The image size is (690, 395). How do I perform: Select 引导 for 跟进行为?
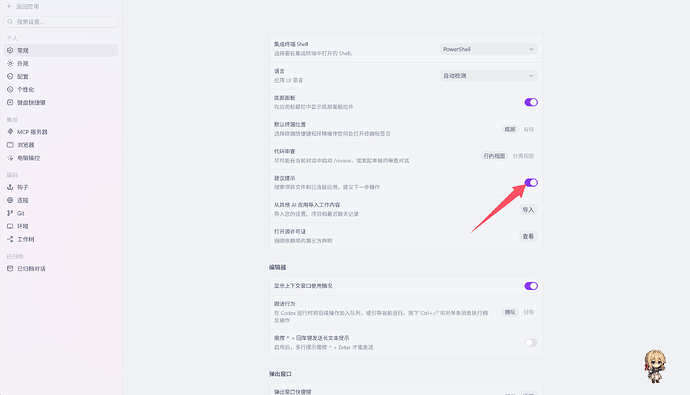(529, 312)
